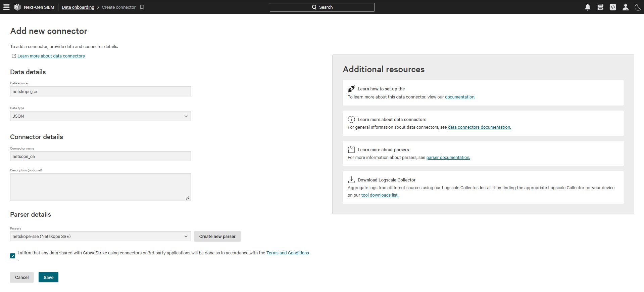Image resolution: width=644 pixels, height=292 pixels.
Task: Open data connectors documentation link
Action: tap(479, 127)
